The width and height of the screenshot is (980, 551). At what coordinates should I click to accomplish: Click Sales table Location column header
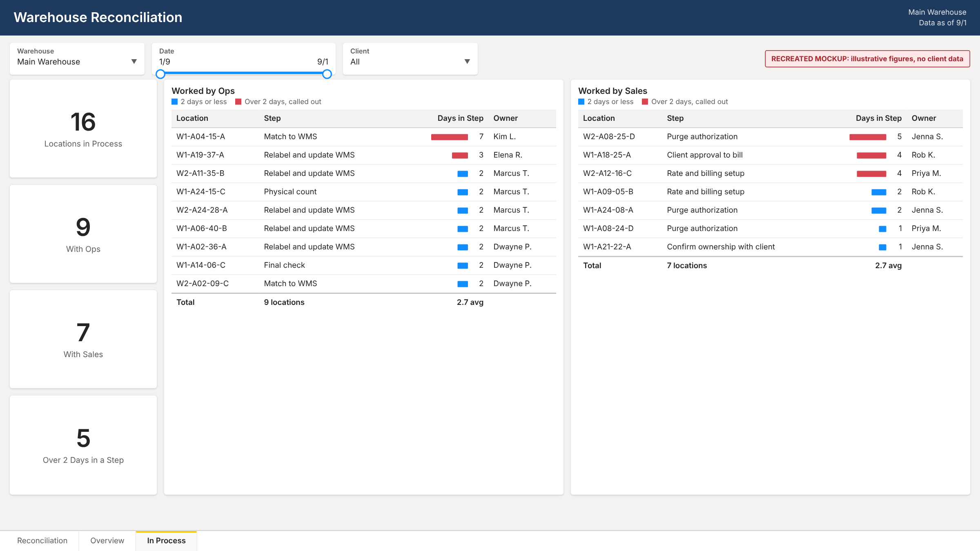click(599, 118)
